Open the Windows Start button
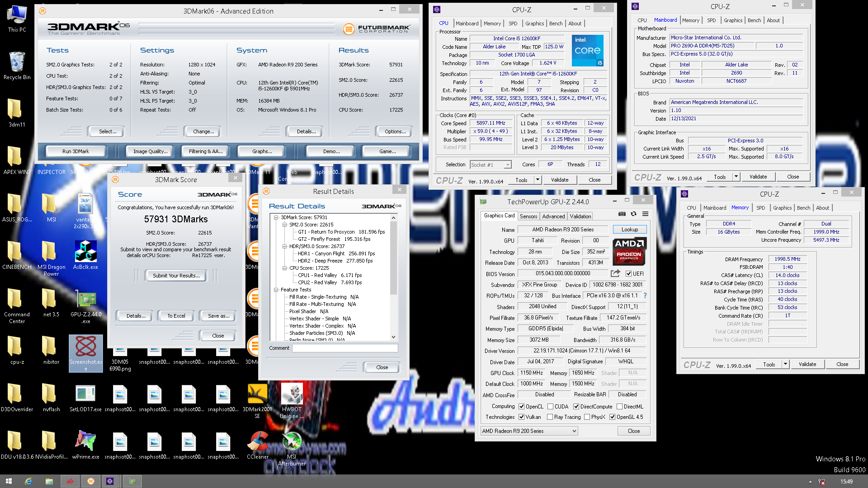 coord(9,481)
